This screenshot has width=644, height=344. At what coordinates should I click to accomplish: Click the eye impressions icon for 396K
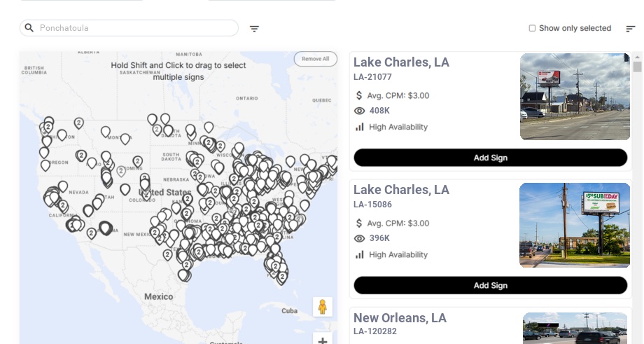(360, 238)
